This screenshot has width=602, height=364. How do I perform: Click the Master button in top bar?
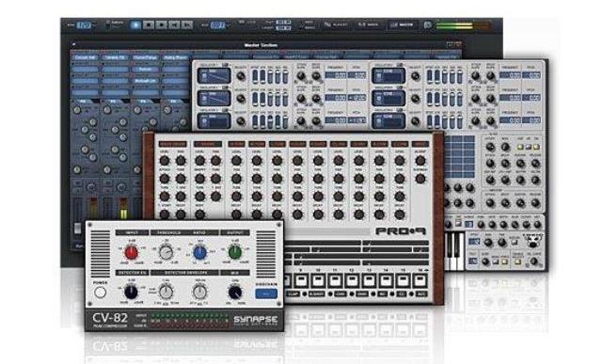coord(402,25)
